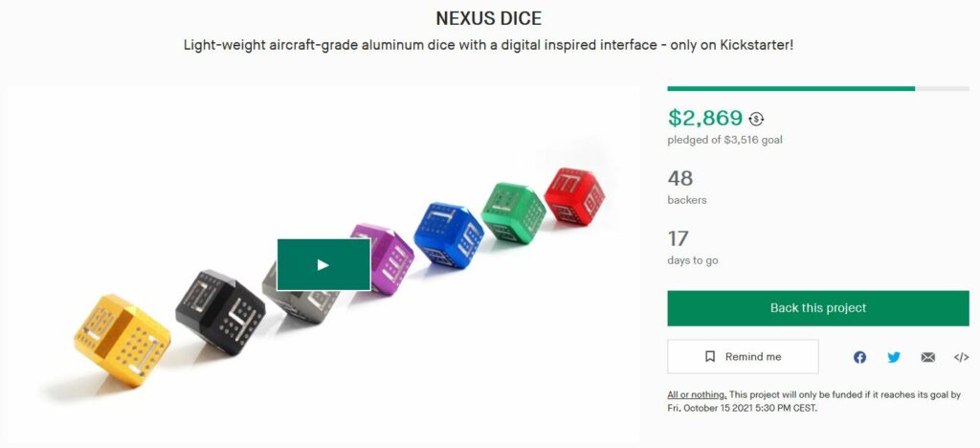
Task: Open the "All or nothing" link
Action: [x=697, y=394]
